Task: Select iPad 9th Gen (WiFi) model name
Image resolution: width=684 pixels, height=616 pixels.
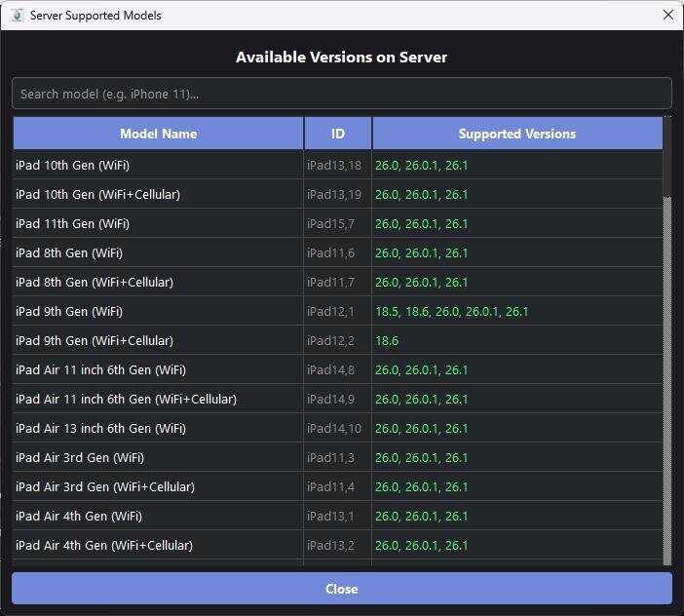Action: [x=69, y=312]
